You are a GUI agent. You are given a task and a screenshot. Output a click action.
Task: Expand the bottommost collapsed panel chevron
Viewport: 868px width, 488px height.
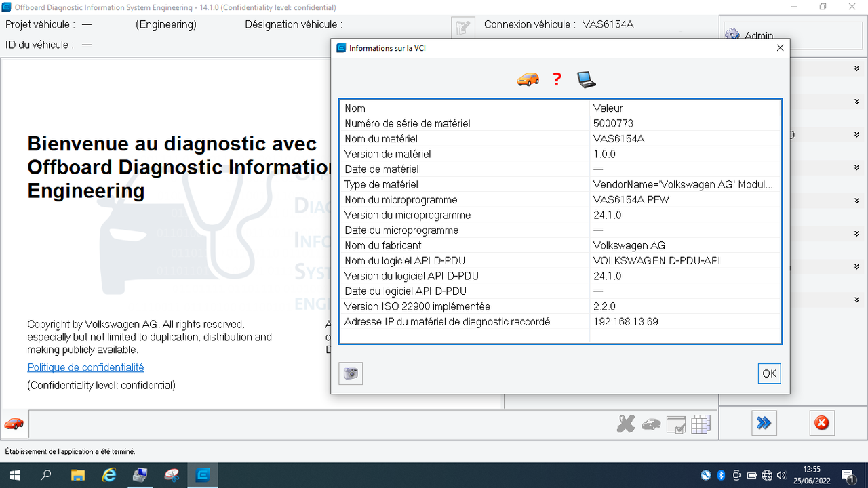(x=856, y=300)
